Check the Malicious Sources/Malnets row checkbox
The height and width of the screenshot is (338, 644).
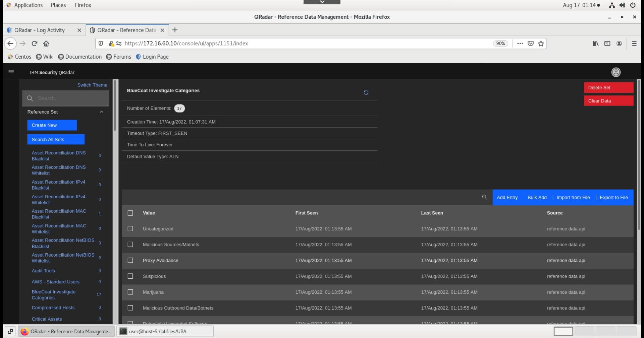tap(130, 245)
